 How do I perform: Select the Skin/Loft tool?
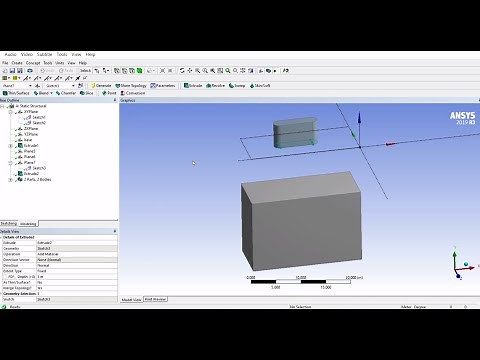260,86
